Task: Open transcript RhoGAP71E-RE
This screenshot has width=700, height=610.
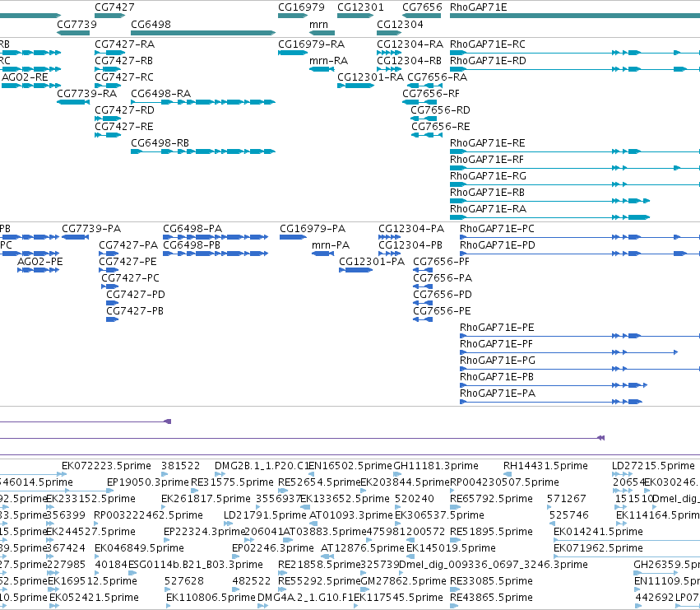Action: point(488,143)
